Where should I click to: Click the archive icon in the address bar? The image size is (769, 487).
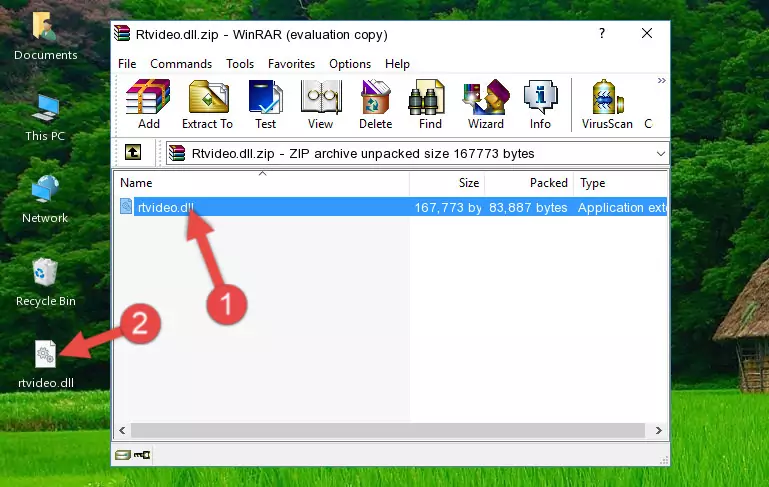click(x=177, y=154)
